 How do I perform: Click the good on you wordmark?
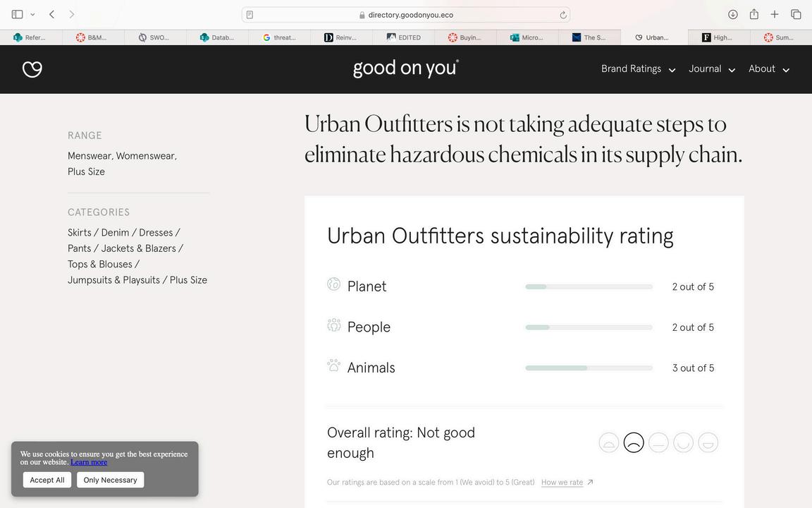point(406,68)
